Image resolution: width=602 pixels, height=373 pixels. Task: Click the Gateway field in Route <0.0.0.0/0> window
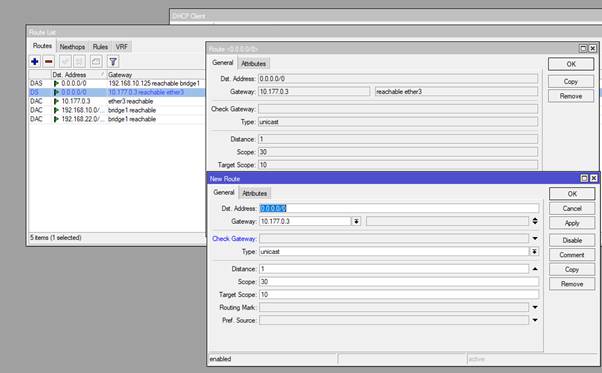314,92
